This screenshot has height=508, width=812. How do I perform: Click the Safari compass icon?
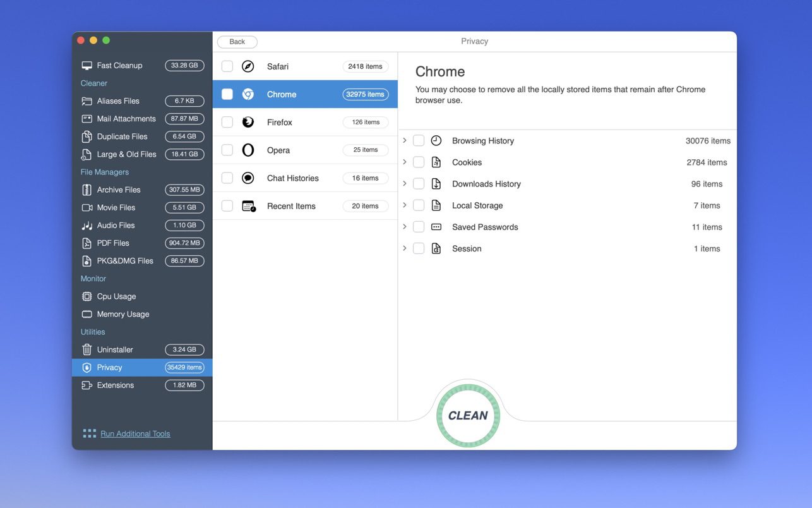248,66
